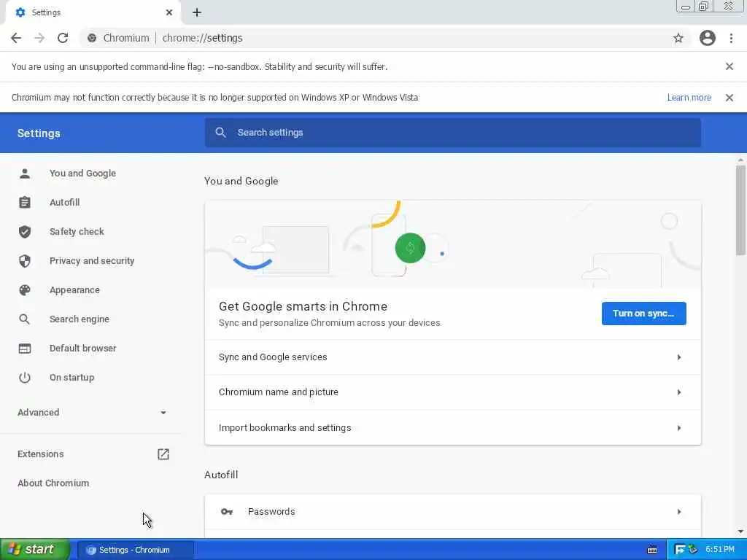Click the Default browser window icon
747x560 pixels.
[x=25, y=348]
